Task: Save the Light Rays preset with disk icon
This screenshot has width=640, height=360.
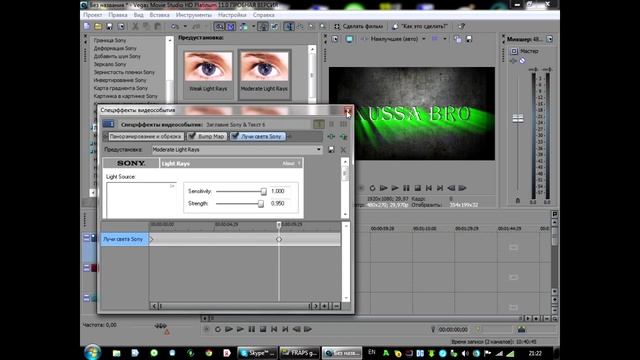Action: coord(331,150)
